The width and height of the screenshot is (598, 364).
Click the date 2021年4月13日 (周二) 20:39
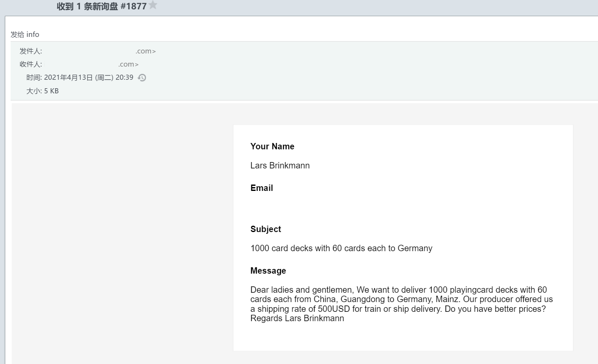point(88,78)
